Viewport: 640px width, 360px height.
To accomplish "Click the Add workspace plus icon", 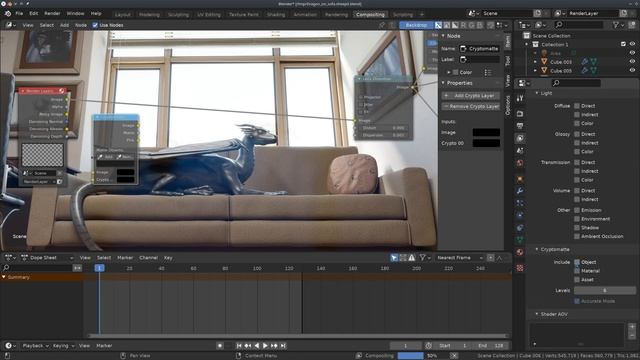I will 422,14.
